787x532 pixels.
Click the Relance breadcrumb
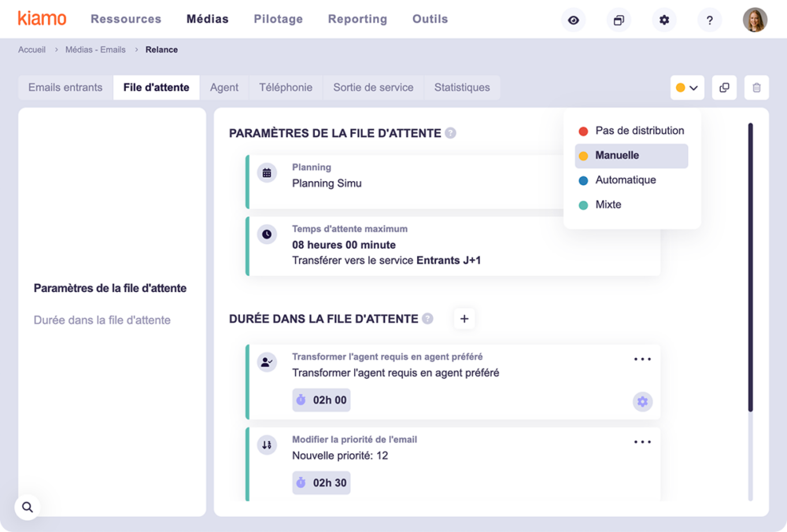[x=161, y=50]
